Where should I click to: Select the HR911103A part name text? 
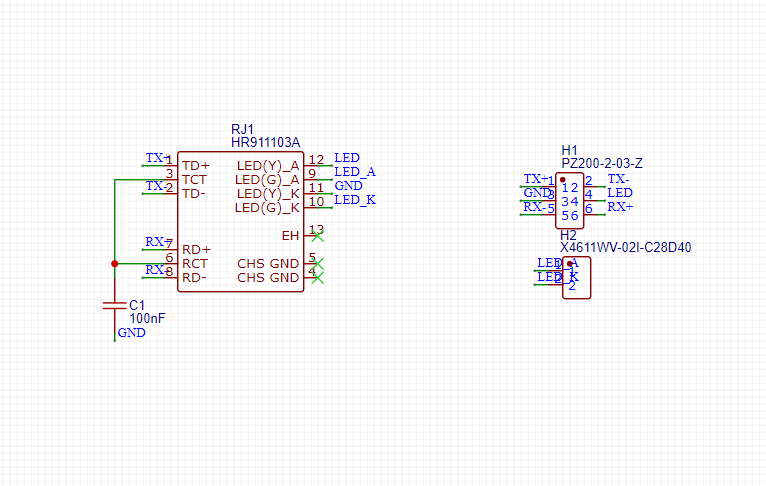click(265, 144)
